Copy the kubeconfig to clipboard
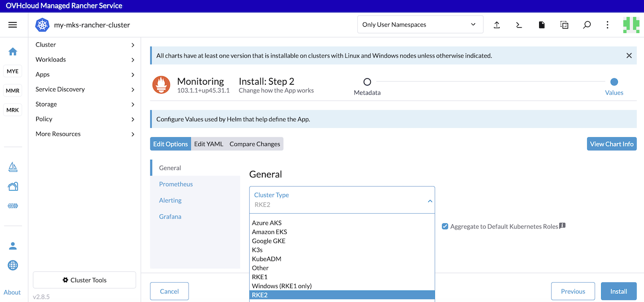Image resolution: width=644 pixels, height=302 pixels. (x=564, y=25)
